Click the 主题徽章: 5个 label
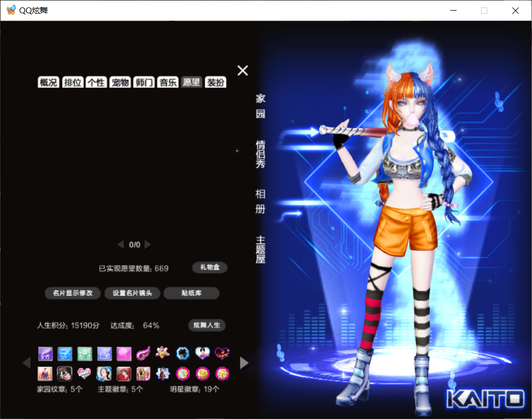Screen dimensions: 532x419 click(x=121, y=389)
